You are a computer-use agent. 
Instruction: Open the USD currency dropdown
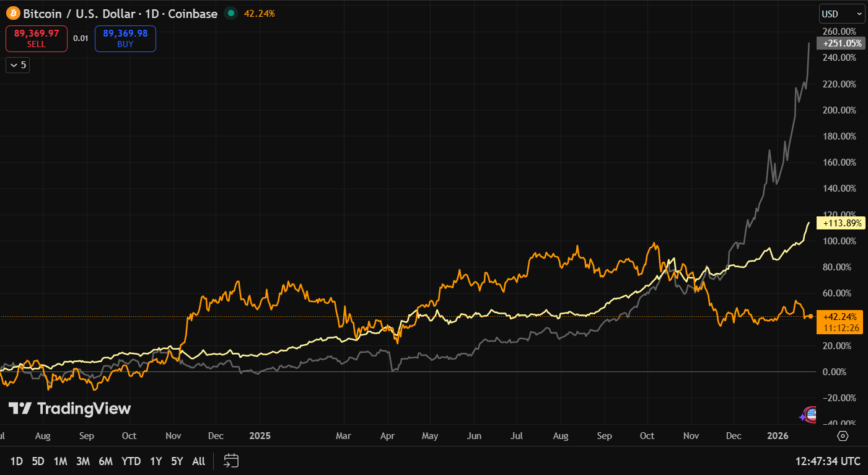point(841,14)
